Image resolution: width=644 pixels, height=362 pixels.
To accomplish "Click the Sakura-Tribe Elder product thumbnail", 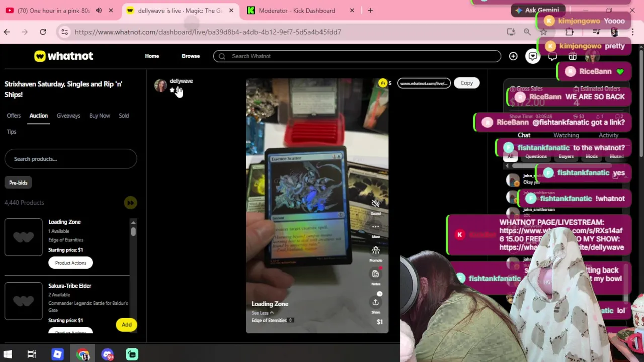I will [x=24, y=301].
